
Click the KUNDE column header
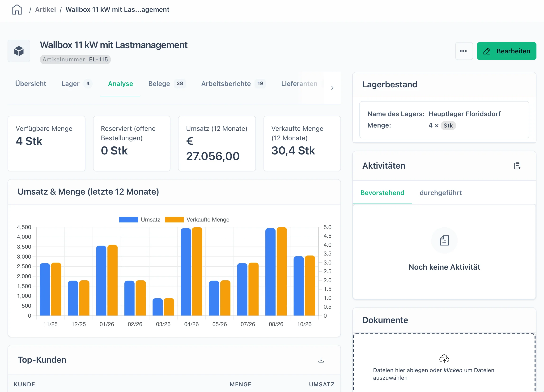(25, 384)
